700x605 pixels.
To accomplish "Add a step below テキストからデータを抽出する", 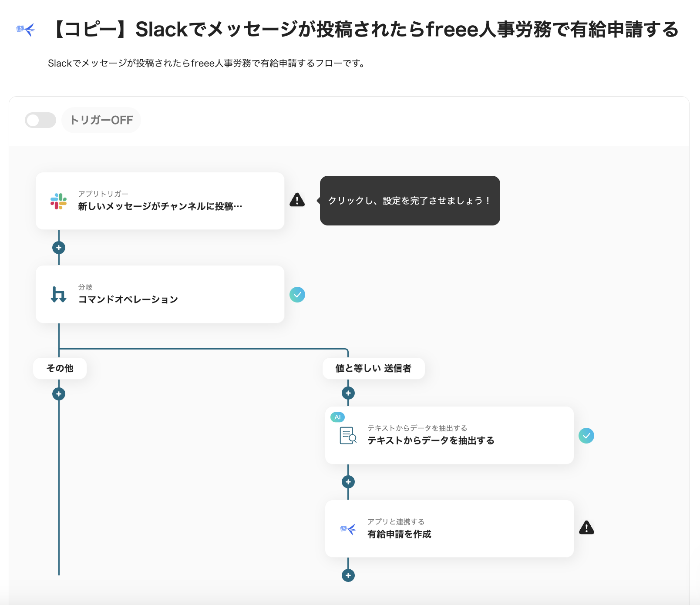I will coord(348,482).
